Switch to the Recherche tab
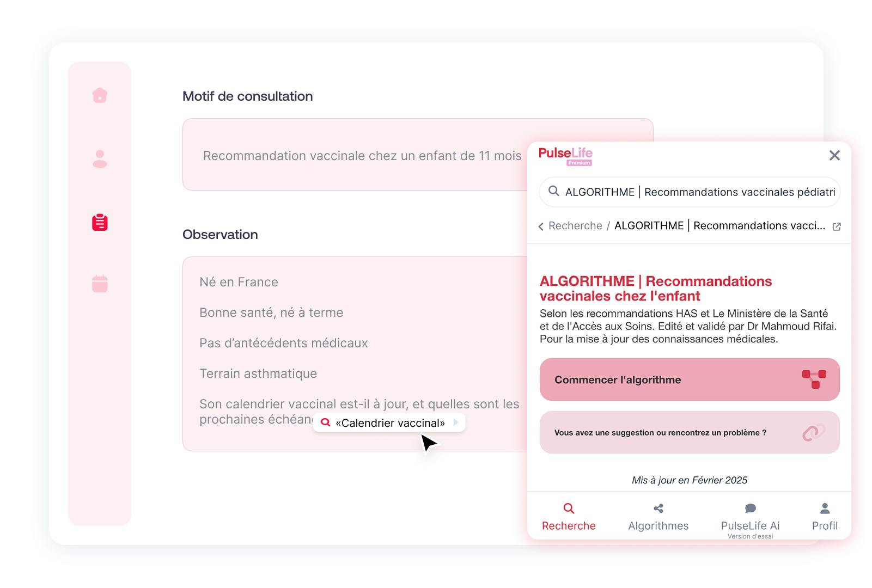 [569, 517]
